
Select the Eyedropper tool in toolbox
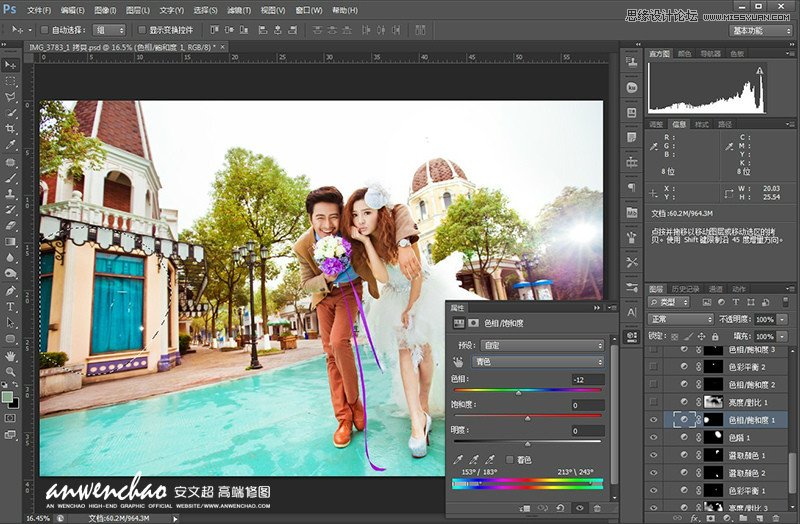click(x=10, y=145)
